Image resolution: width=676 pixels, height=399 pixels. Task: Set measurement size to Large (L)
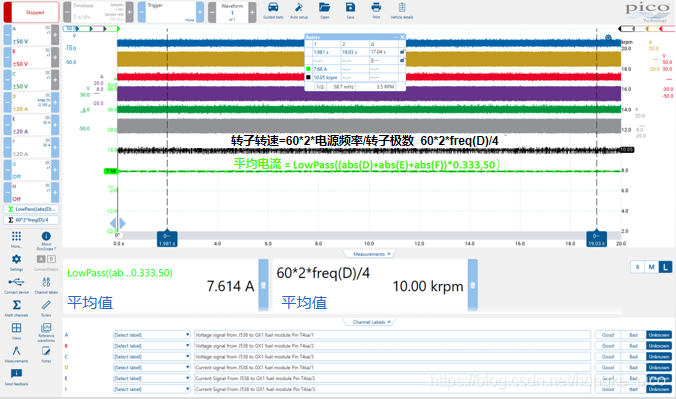coord(665,267)
